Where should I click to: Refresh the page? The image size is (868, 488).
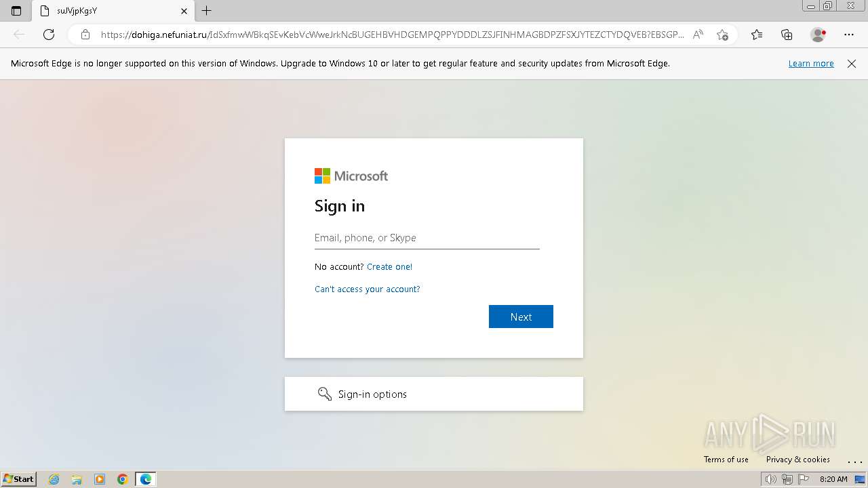(49, 35)
